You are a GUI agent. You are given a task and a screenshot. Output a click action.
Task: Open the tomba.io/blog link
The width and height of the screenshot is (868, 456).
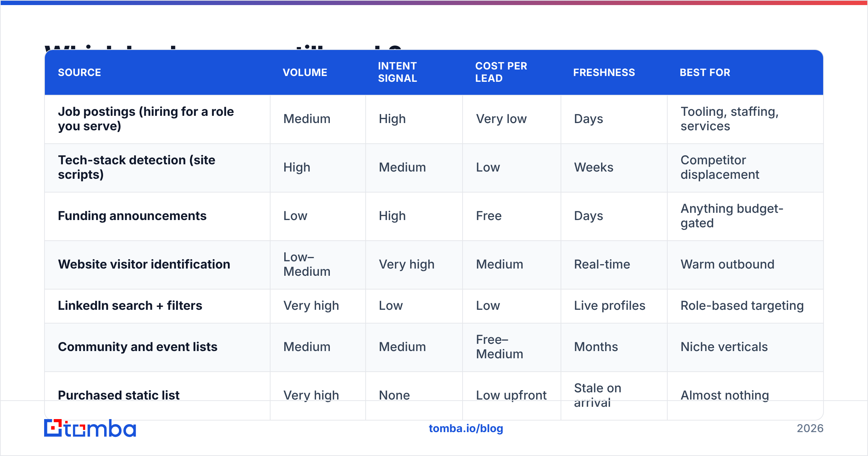466,428
